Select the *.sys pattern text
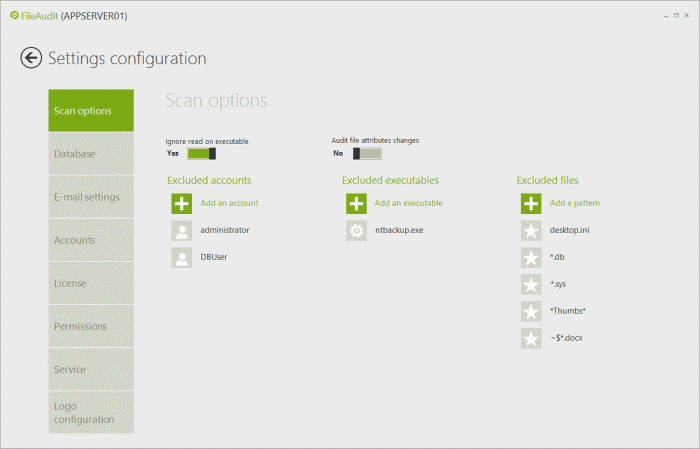Screen dimensions: 700x449 click(558, 284)
